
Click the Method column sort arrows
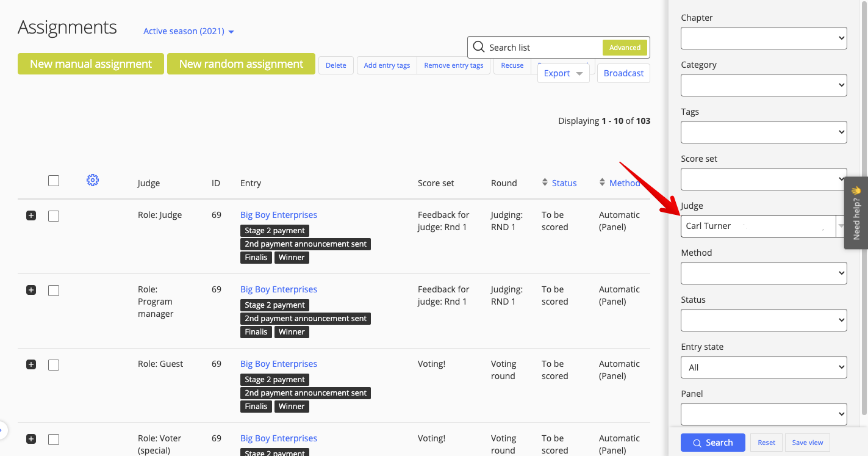(x=602, y=183)
